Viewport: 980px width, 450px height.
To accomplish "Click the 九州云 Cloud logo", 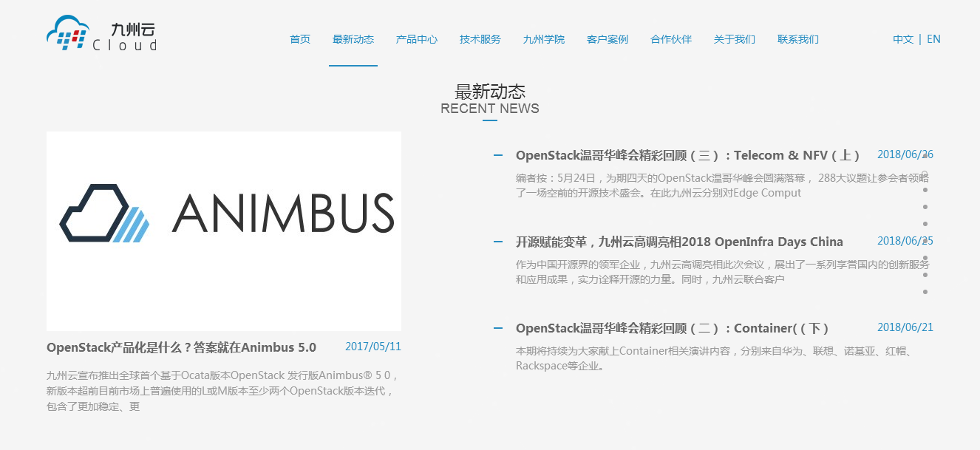I will pos(102,33).
